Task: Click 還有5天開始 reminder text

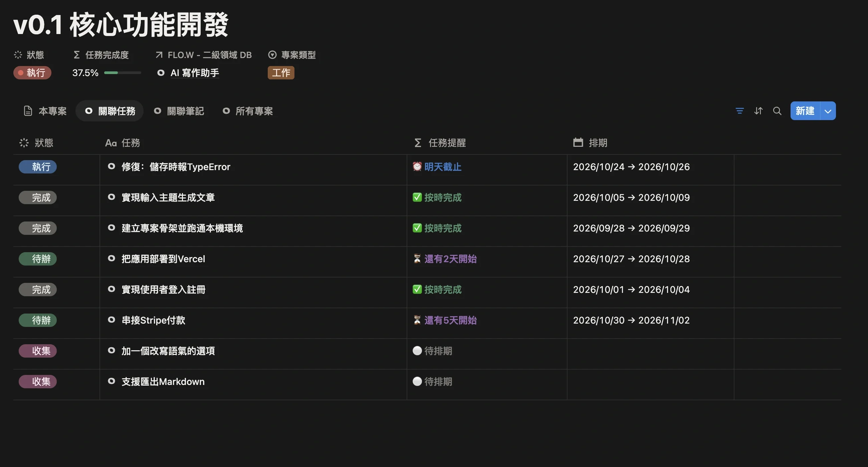Action: pyautogui.click(x=450, y=320)
